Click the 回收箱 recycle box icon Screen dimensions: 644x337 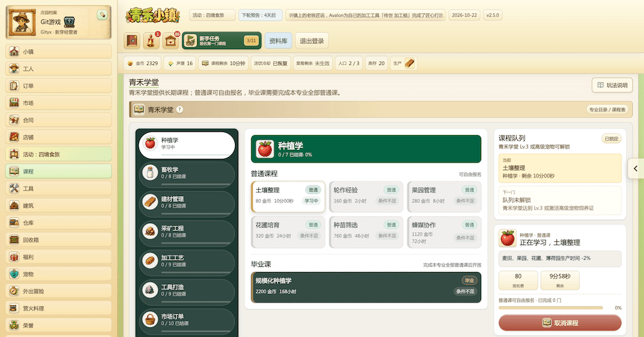(14, 239)
